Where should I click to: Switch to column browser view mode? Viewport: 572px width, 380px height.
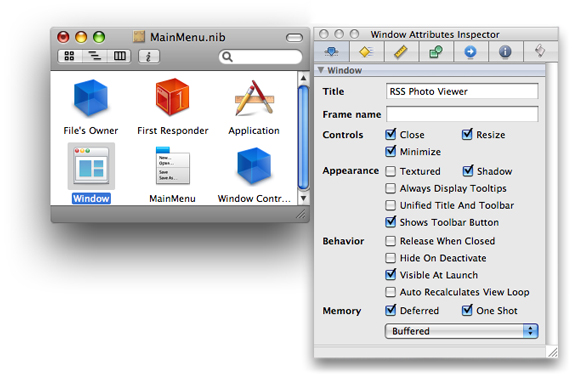click(119, 56)
